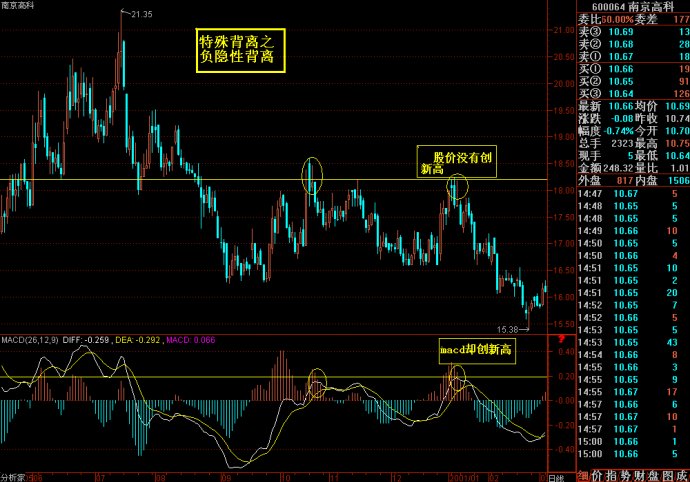Select the 14:52 10.65 tick with volume 7
690x482 pixels.
pyautogui.click(x=628, y=305)
